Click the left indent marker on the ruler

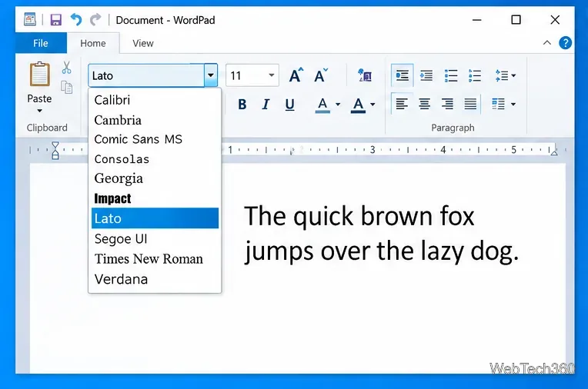(x=55, y=151)
